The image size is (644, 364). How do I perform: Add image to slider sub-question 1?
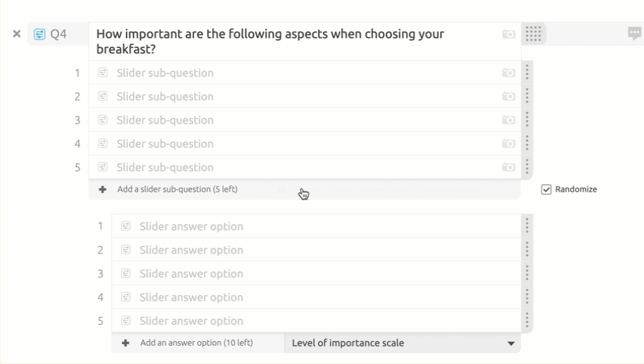[508, 73]
